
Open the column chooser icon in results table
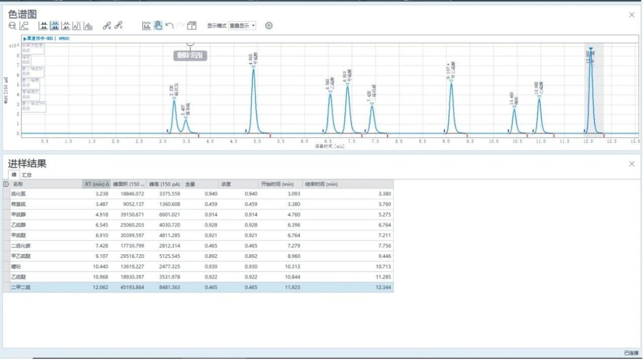pyautogui.click(x=6, y=184)
